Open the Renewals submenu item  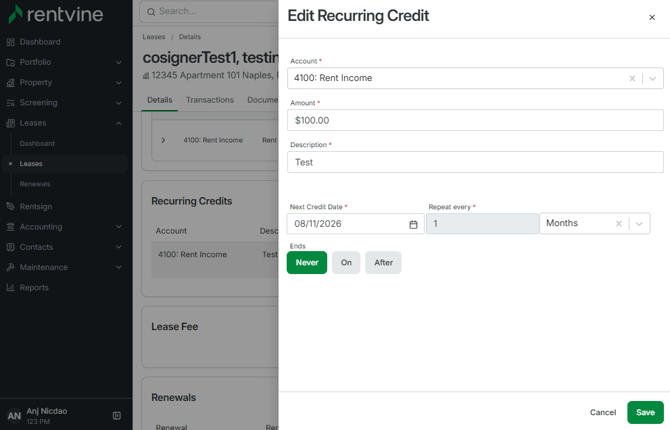[35, 184]
